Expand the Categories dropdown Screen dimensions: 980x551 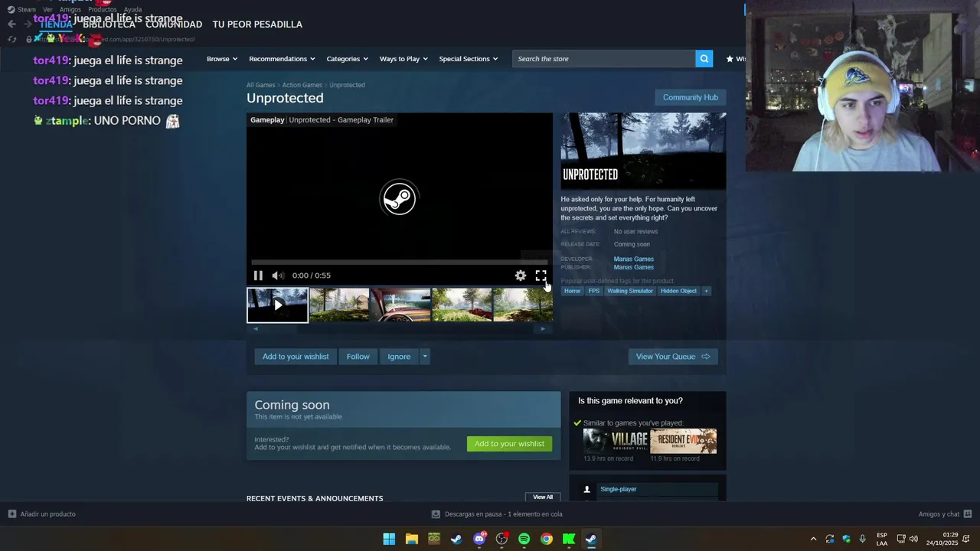click(347, 59)
